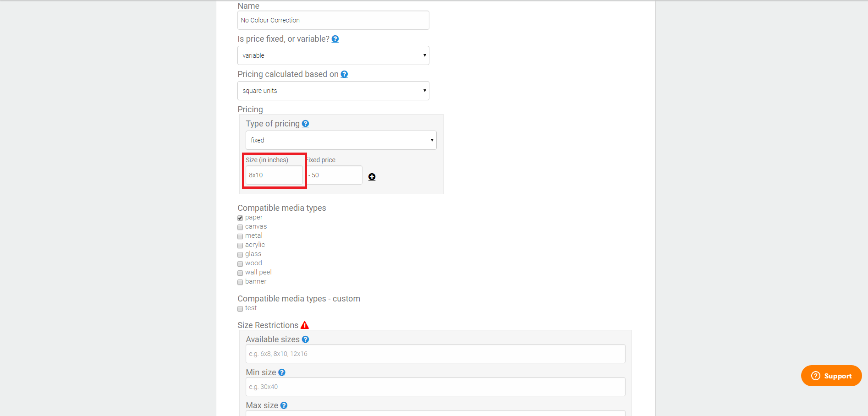Enable the acrylic media type
This screenshot has height=416, width=868.
click(240, 246)
